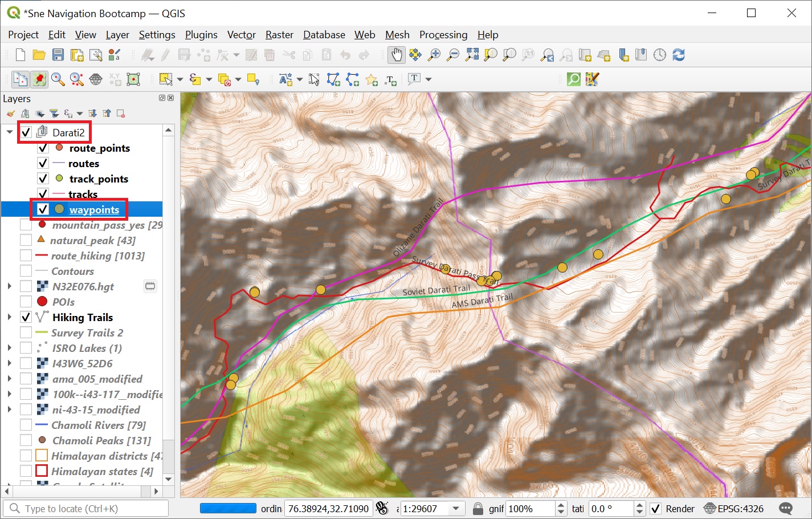Click the Zoom Full extent icon
This screenshot has height=519, width=812.
click(472, 55)
